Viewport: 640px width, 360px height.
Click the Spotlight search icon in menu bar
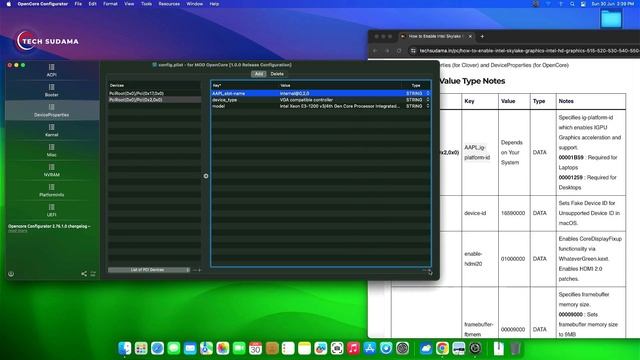(572, 4)
